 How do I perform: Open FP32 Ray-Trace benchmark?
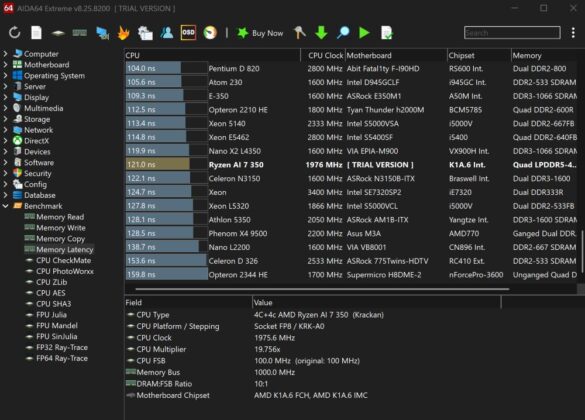click(62, 347)
